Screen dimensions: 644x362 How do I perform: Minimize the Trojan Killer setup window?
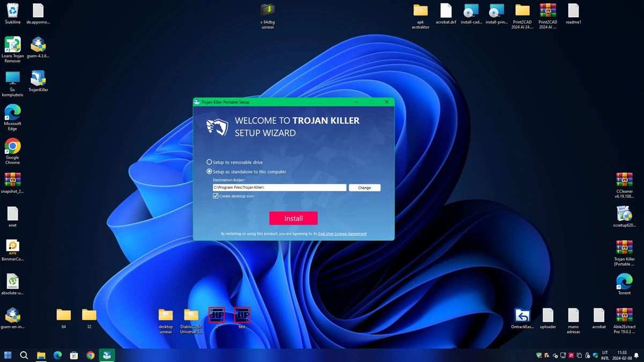[356, 102]
